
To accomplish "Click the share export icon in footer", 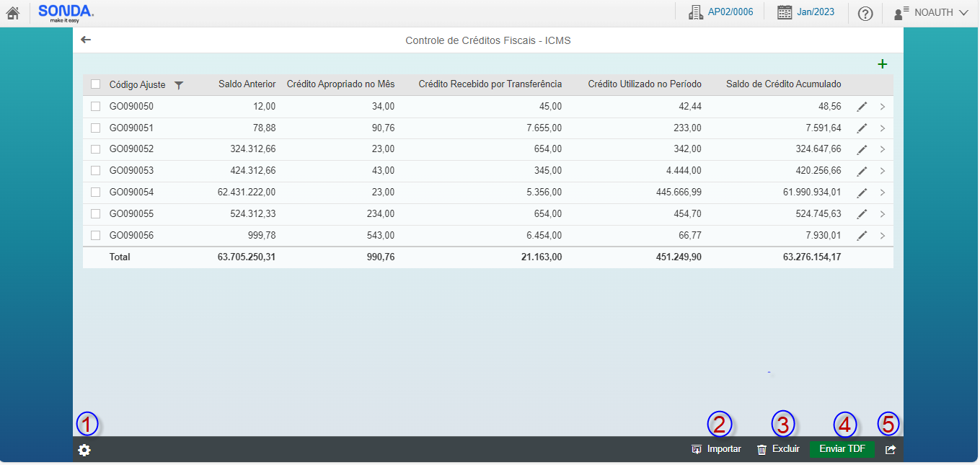I will click(891, 449).
